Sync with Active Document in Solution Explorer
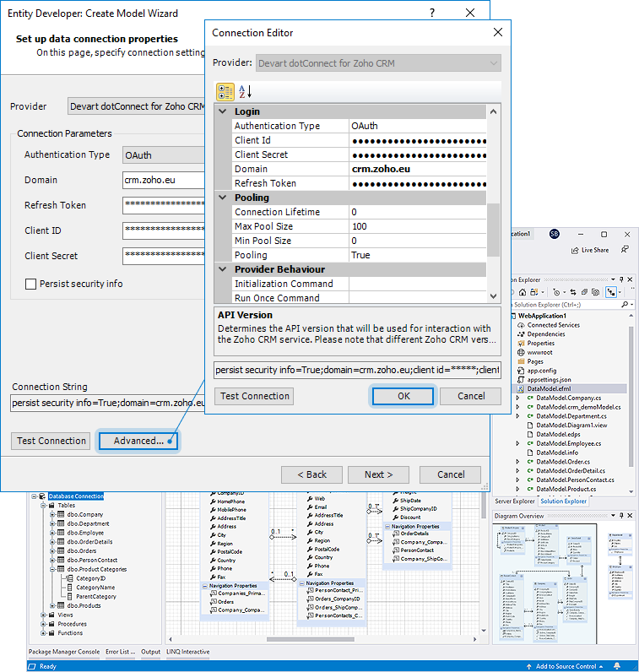The image size is (639, 672). click(x=573, y=292)
